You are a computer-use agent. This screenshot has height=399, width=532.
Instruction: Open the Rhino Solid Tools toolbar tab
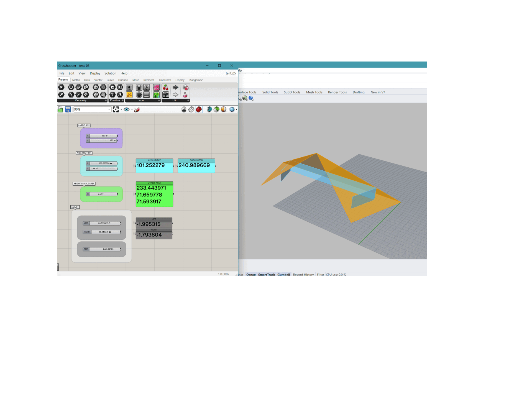(270, 92)
